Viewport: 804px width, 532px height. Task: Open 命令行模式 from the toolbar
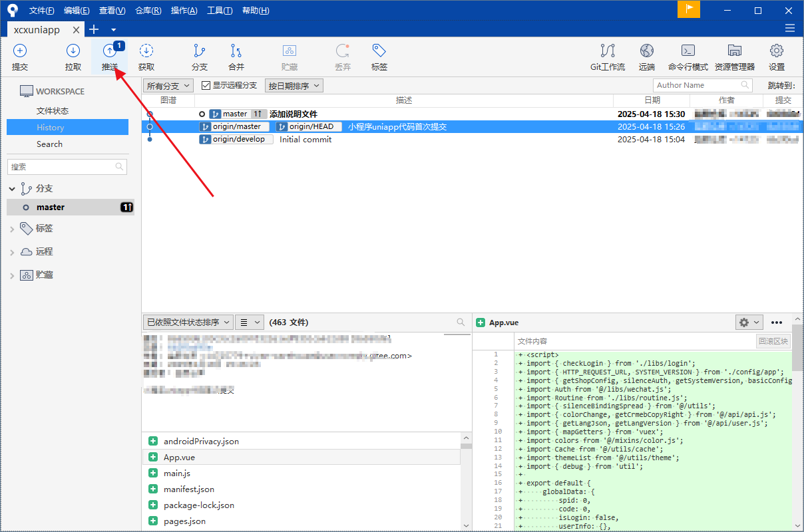(688, 57)
